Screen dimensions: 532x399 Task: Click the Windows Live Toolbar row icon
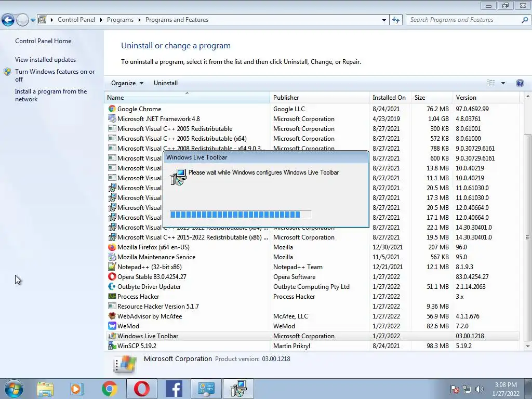click(x=112, y=336)
